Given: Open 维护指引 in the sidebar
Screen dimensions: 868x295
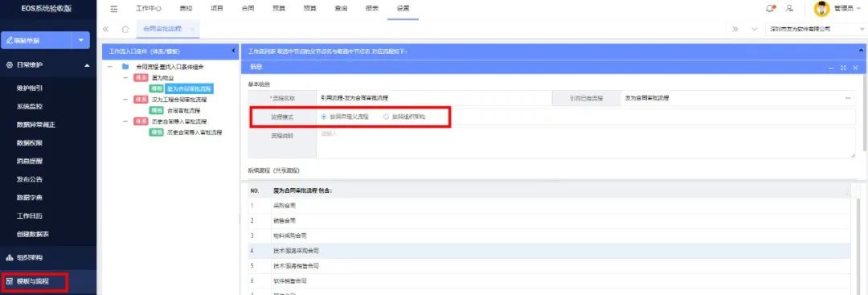Looking at the screenshot, I should pos(30,88).
